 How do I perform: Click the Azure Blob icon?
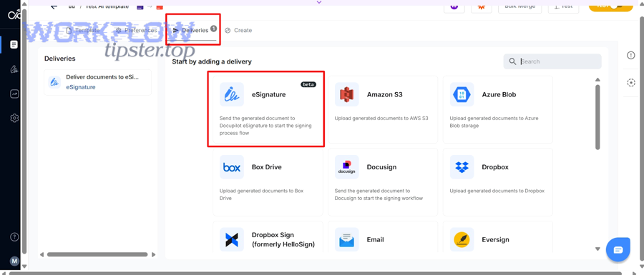[x=462, y=94]
